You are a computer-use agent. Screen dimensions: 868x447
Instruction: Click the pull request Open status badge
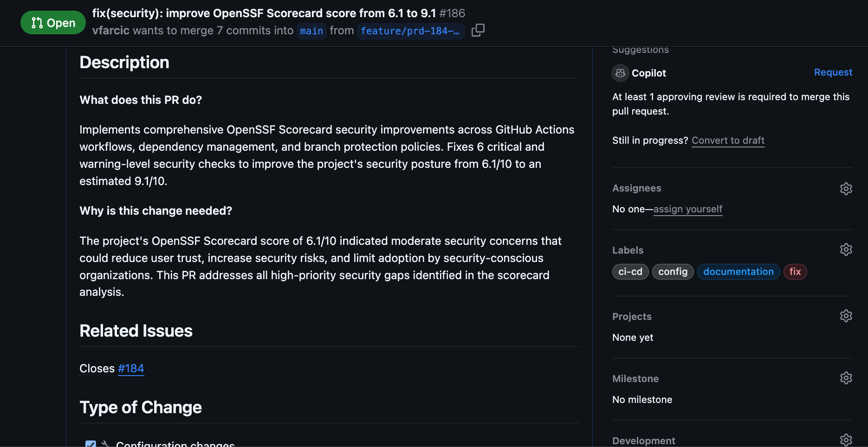tap(53, 23)
